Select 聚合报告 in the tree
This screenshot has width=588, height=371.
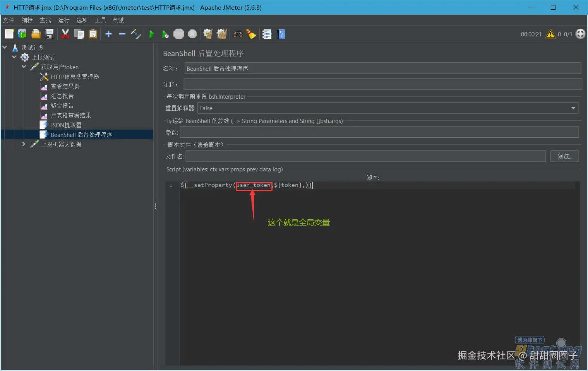point(62,106)
